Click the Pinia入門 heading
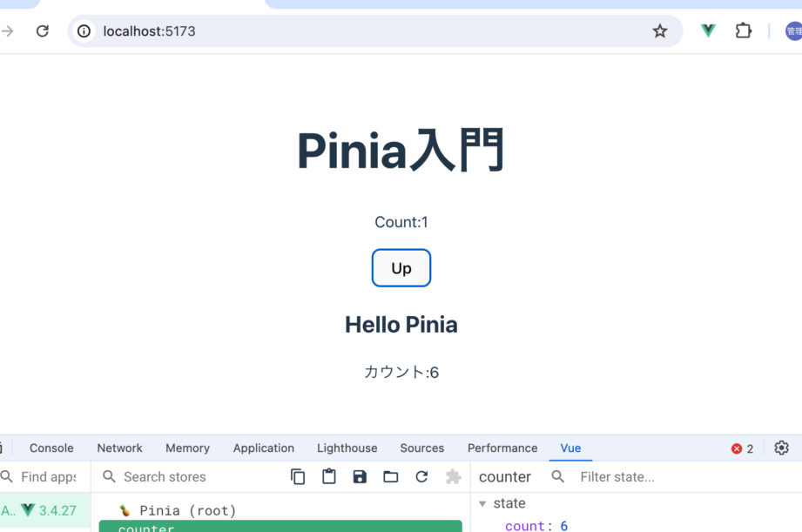 coord(401,150)
